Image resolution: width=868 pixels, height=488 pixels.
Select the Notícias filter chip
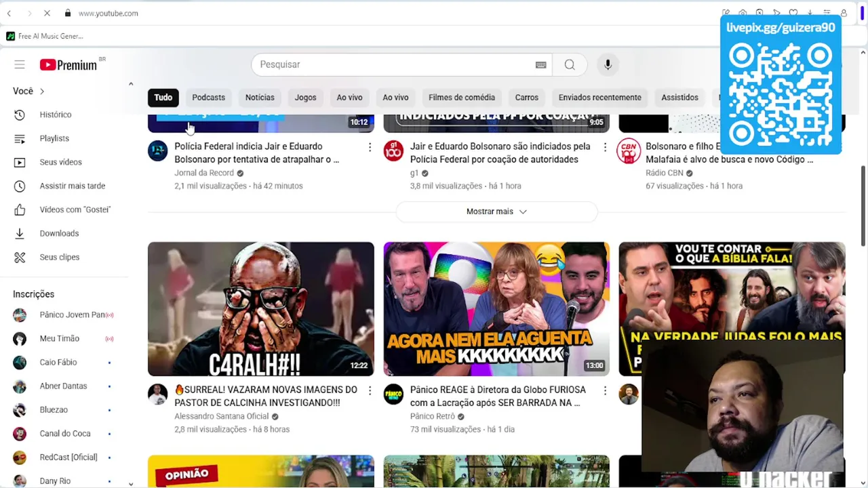click(260, 98)
